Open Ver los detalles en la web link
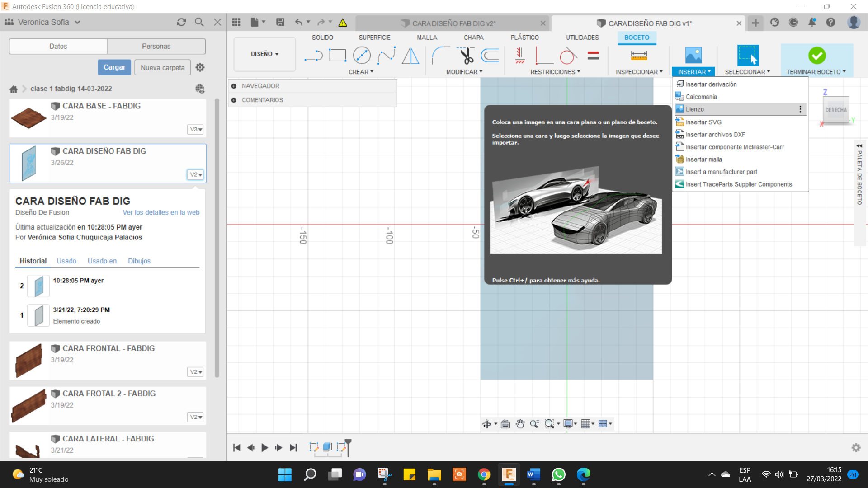868x488 pixels. 161,212
